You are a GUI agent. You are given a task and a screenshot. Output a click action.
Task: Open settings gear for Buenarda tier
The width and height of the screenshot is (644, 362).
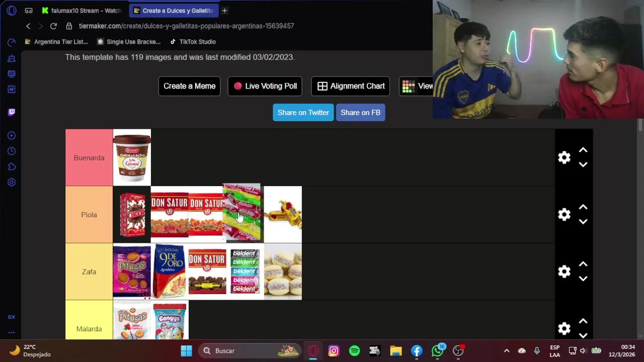pos(564,158)
